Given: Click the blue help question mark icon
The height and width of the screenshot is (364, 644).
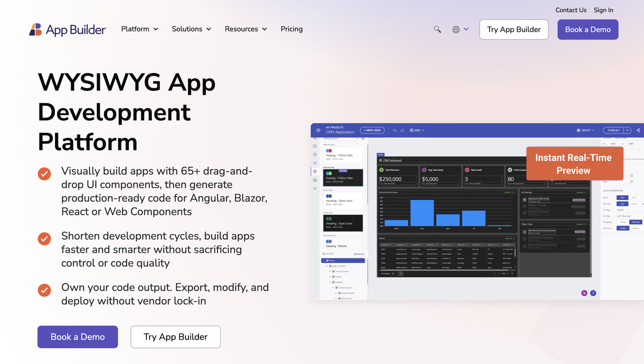Looking at the screenshot, I should point(593,293).
